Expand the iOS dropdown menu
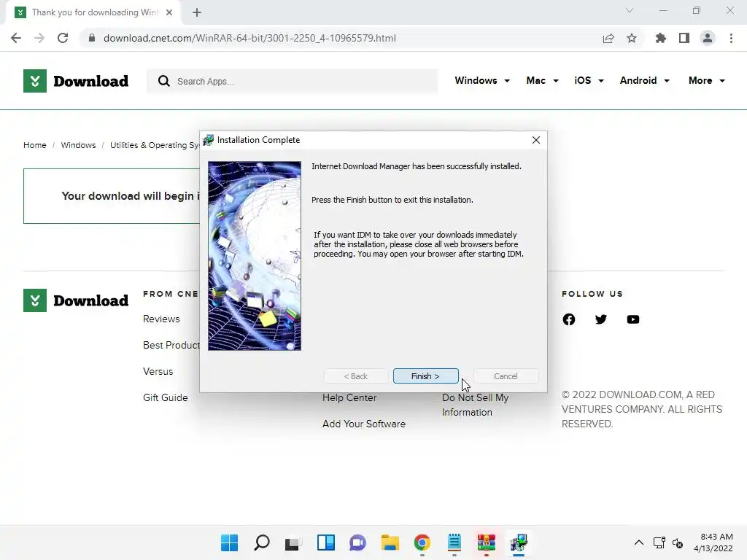Screen dimensions: 747x560 (x=589, y=80)
